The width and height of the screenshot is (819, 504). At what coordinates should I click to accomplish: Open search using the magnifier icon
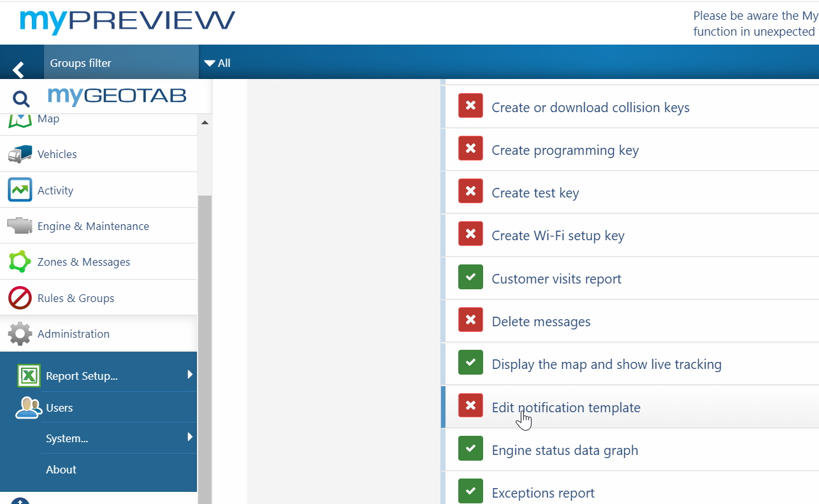pyautogui.click(x=21, y=99)
